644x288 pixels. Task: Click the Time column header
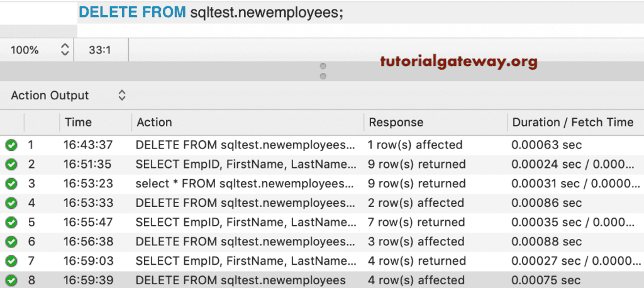(x=78, y=122)
